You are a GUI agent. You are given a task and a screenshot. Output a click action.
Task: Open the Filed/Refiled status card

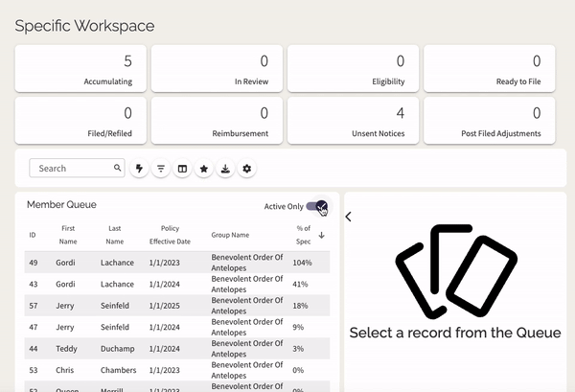[x=80, y=121]
